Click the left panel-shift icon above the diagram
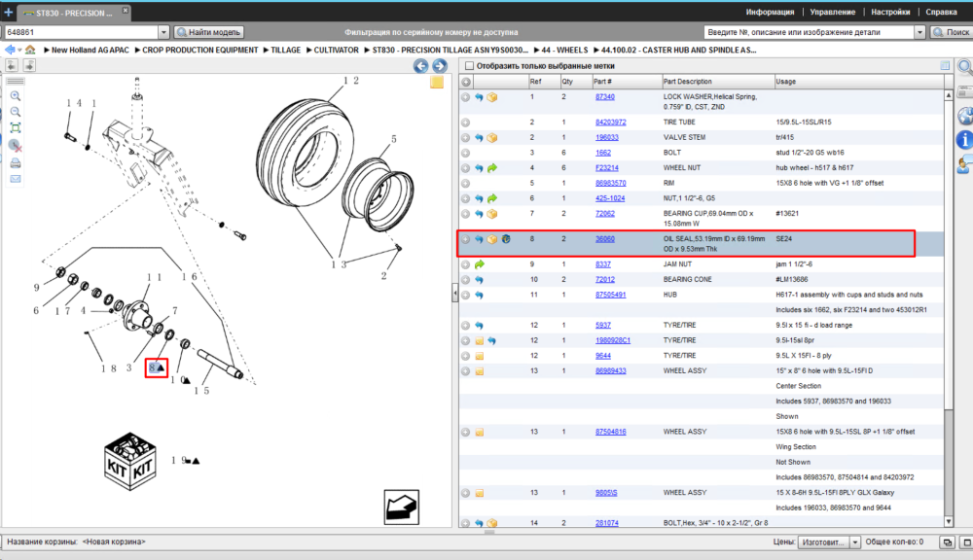The height and width of the screenshot is (560, 973). (x=12, y=65)
